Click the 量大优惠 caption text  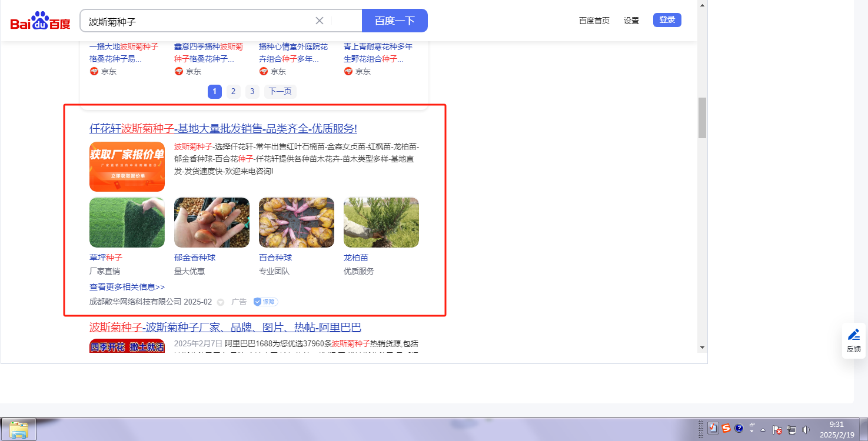click(x=189, y=272)
